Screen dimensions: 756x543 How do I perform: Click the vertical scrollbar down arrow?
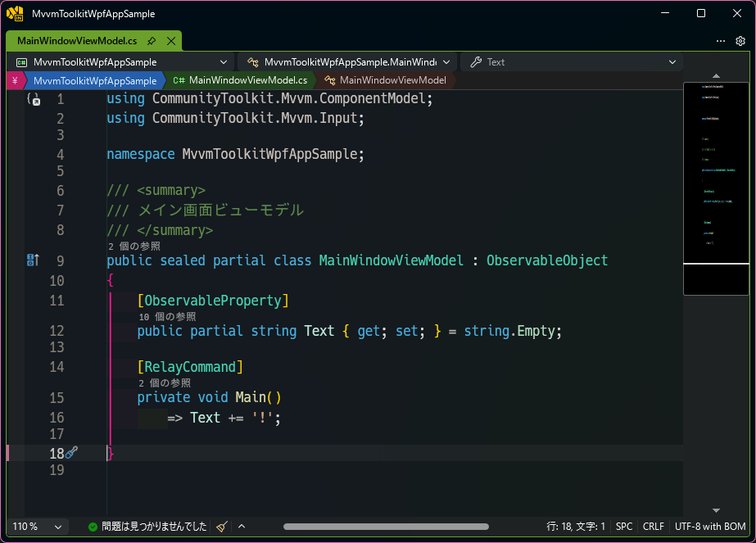[716, 510]
